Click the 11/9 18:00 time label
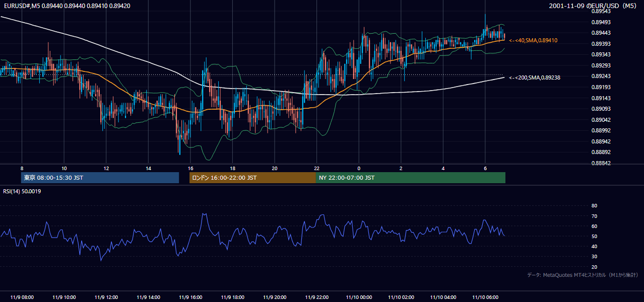This screenshot has height=302, width=644. tap(232, 297)
